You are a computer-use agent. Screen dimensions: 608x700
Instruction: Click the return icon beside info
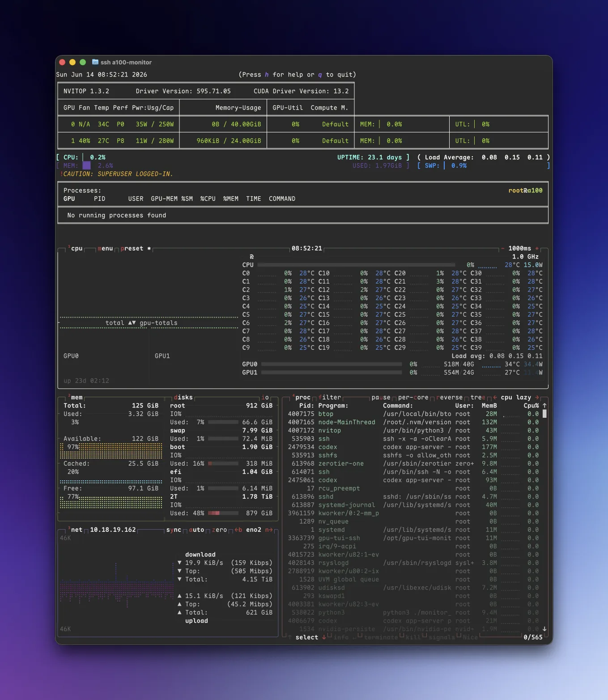tap(354, 637)
